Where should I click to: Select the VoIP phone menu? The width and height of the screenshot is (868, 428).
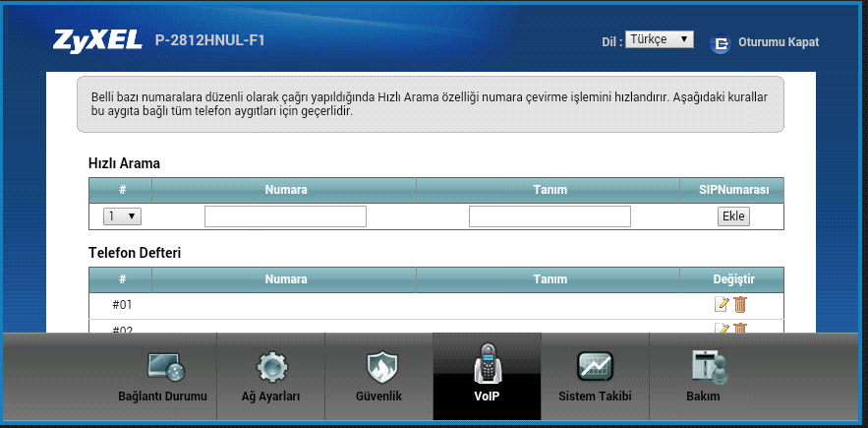[x=487, y=377]
